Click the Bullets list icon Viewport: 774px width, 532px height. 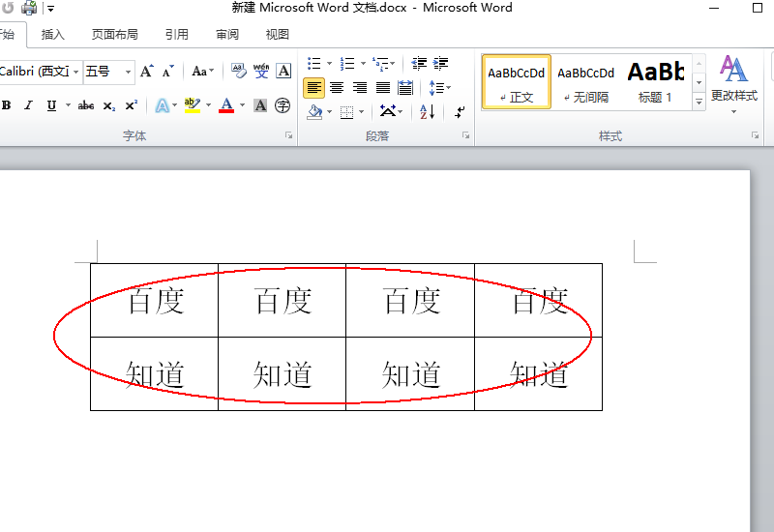coord(313,63)
